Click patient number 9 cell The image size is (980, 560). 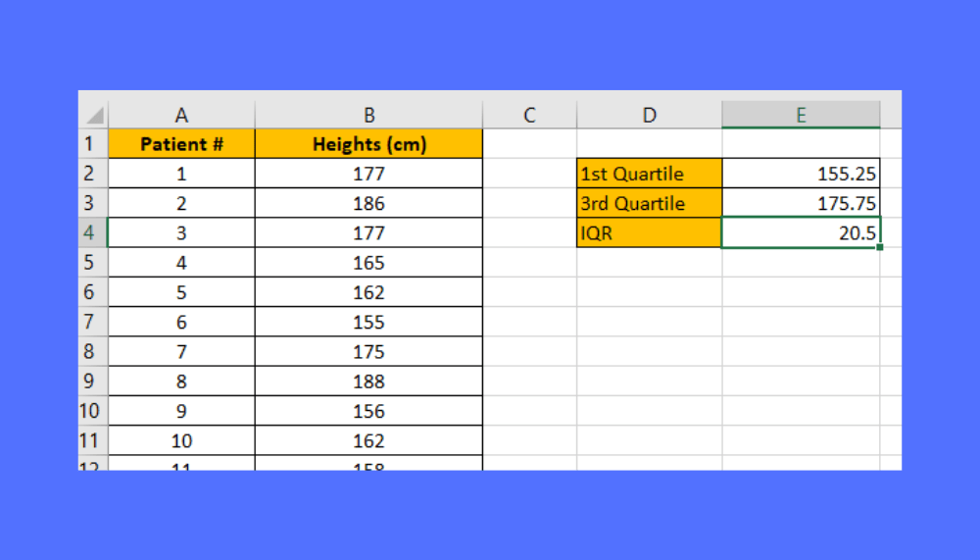[181, 411]
